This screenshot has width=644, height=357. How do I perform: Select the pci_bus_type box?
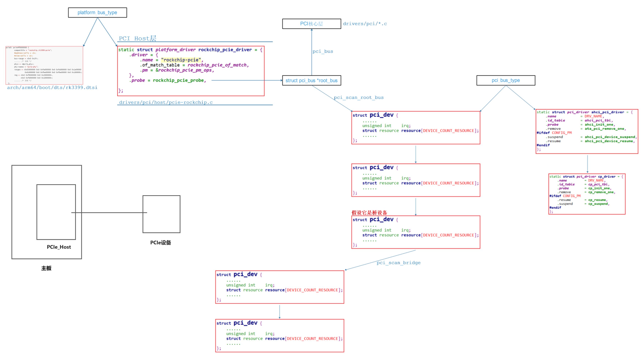click(506, 80)
